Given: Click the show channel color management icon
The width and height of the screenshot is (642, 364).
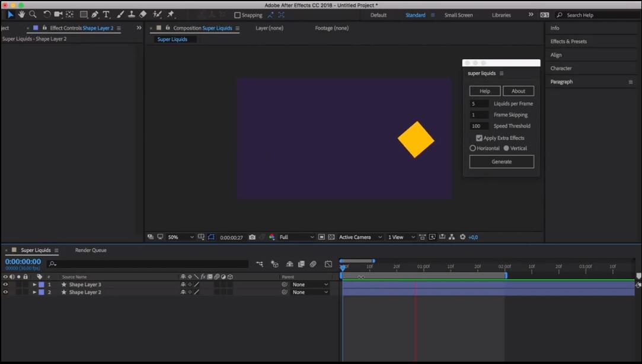Looking at the screenshot, I should click(x=272, y=237).
